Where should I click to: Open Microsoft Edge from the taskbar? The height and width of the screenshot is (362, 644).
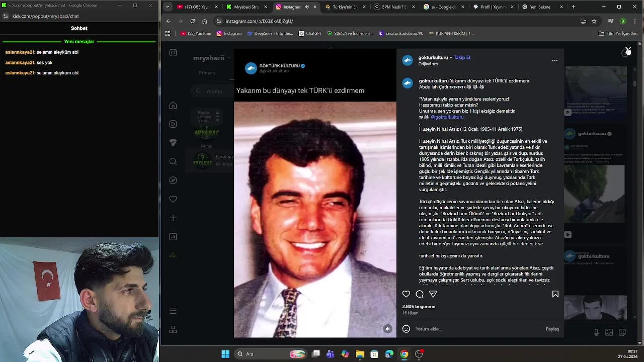(x=389, y=354)
